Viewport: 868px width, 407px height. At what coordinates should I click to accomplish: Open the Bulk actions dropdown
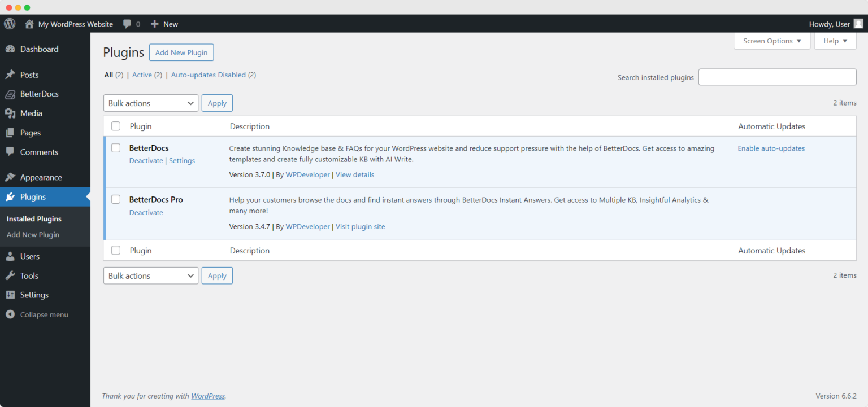[150, 103]
